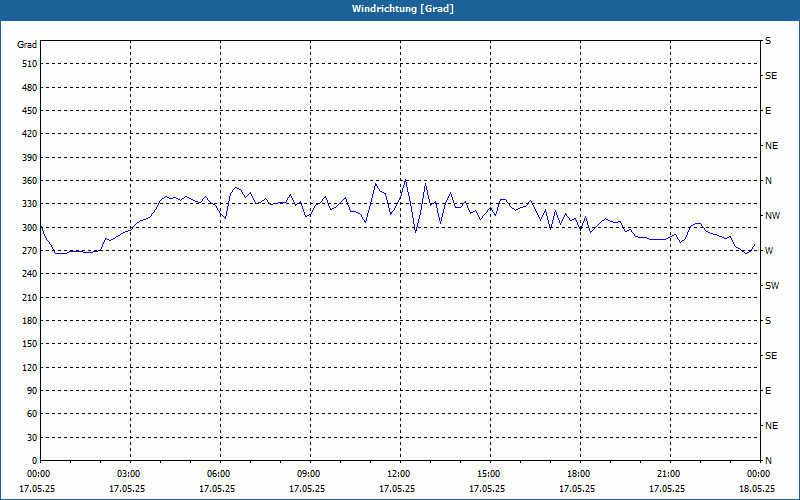Click the 270 y-axis value
The height and width of the screenshot is (500, 800).
(x=30, y=251)
